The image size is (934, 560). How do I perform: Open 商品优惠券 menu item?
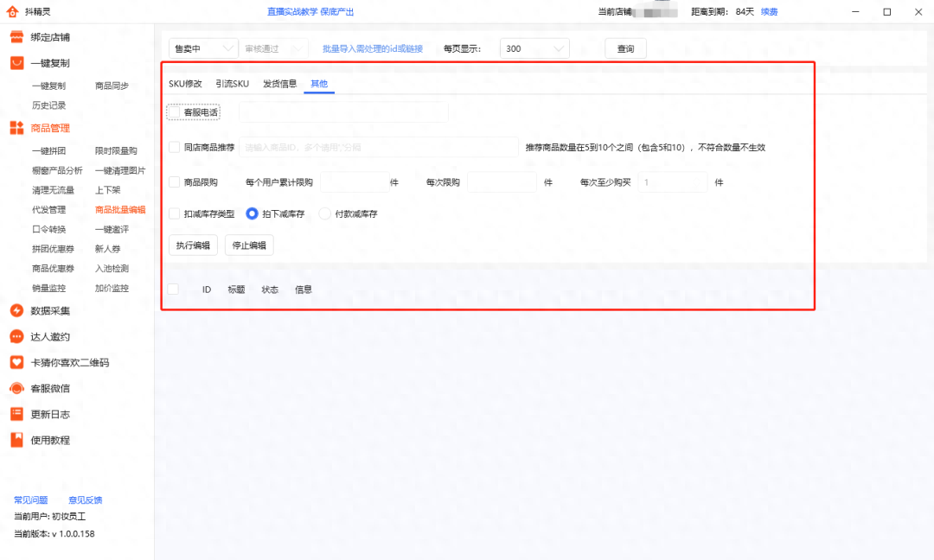(53, 269)
